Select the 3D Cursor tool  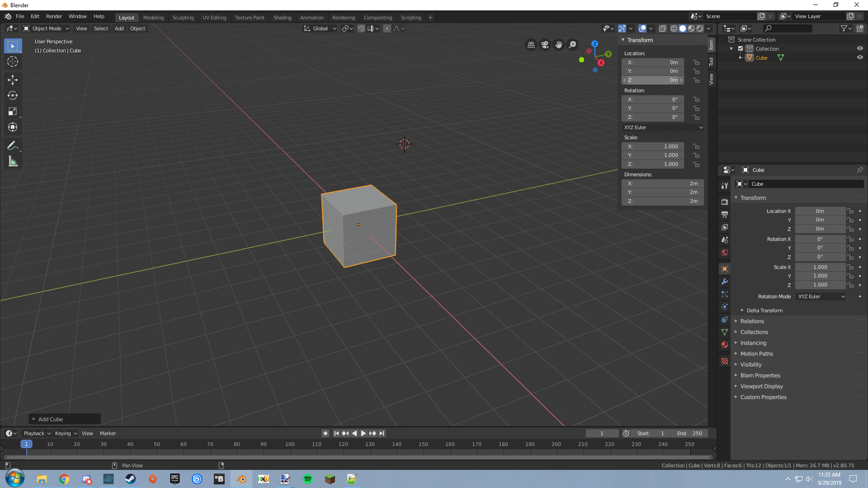(13, 62)
